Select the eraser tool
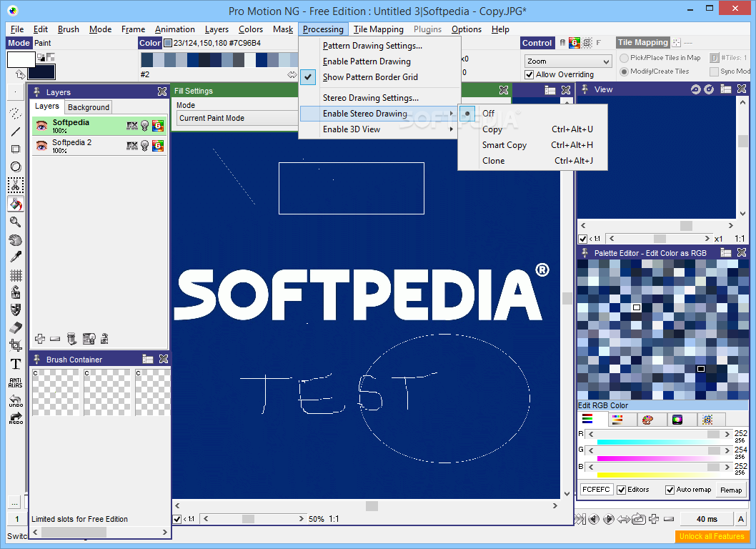 pyautogui.click(x=16, y=327)
